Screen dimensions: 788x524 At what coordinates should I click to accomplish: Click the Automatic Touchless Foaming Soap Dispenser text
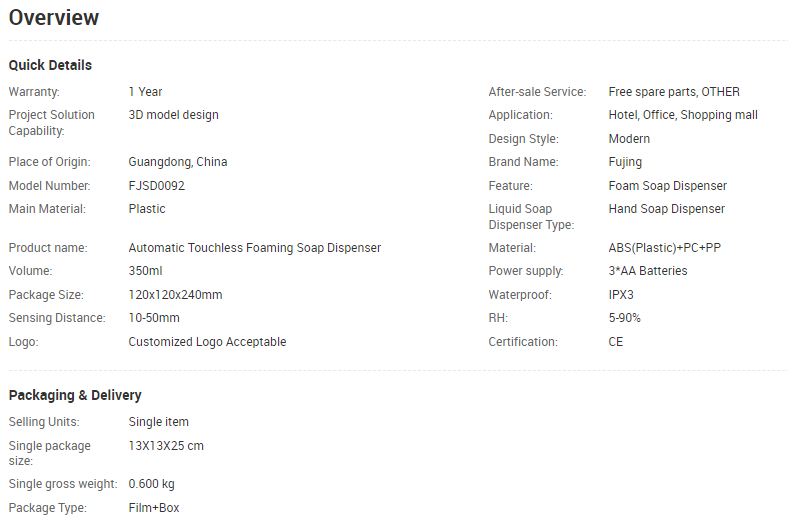(x=255, y=248)
